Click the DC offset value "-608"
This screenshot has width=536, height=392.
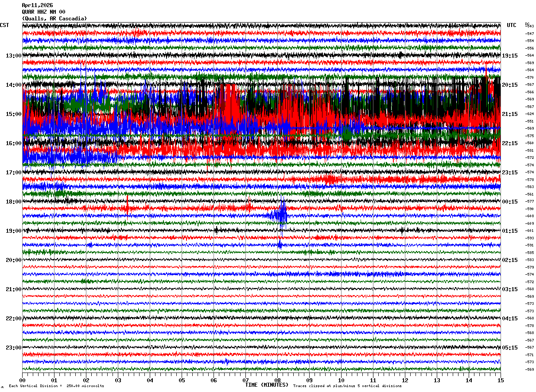point(529,216)
